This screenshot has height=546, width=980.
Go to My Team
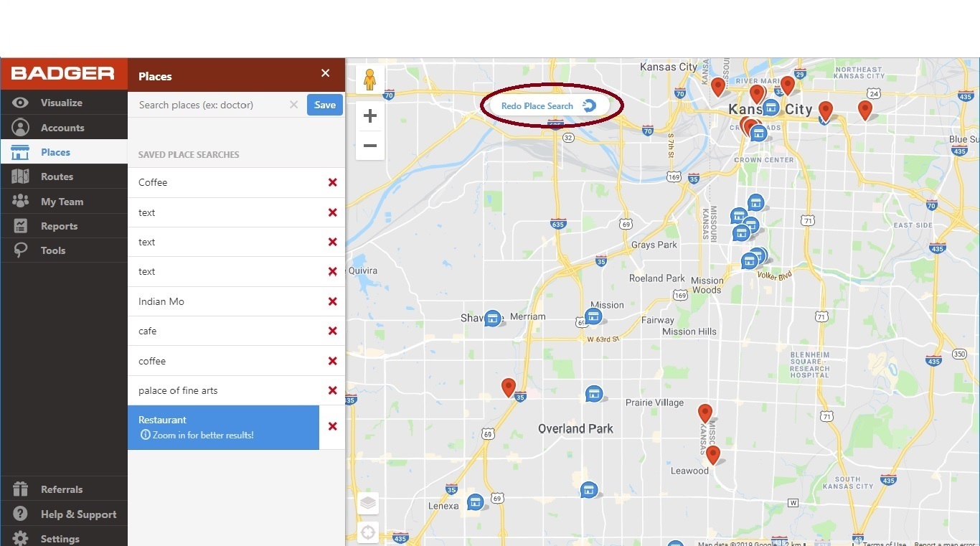coord(64,202)
